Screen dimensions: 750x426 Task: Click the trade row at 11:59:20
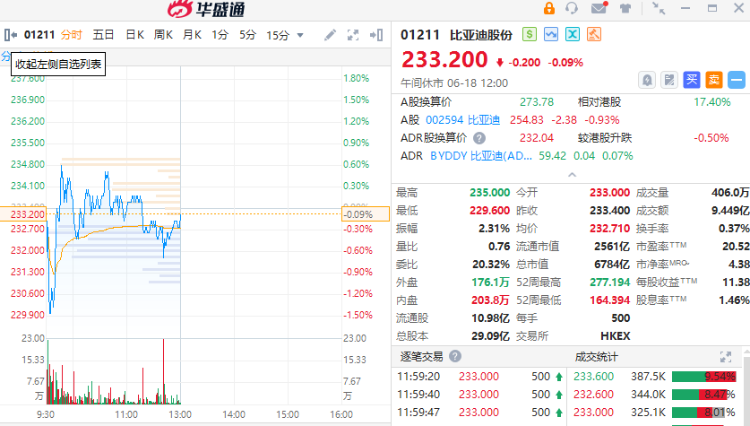tap(479, 376)
